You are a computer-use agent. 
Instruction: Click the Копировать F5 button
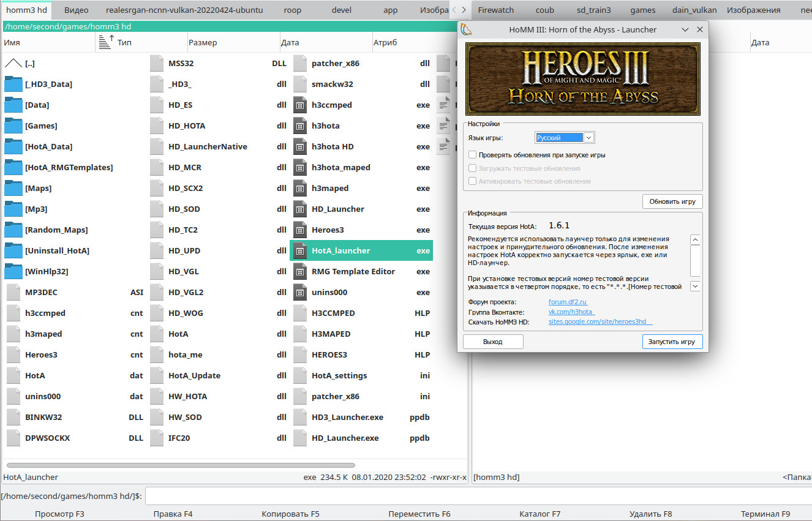pyautogui.click(x=290, y=514)
